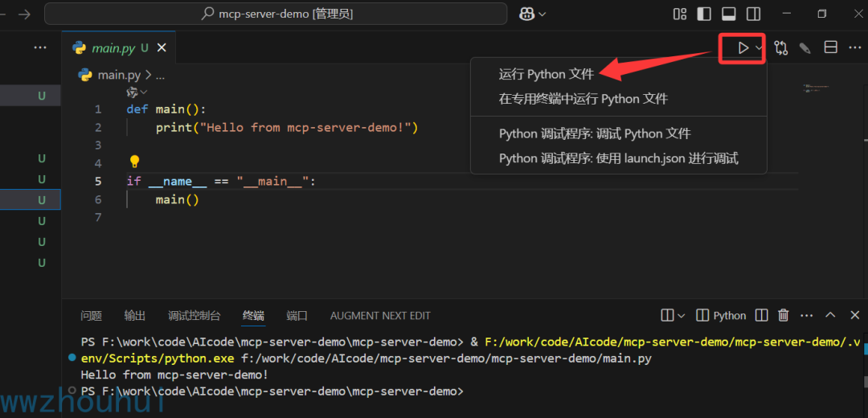868x418 pixels.
Task: Open the Python terminal entry in the panel
Action: (x=722, y=315)
